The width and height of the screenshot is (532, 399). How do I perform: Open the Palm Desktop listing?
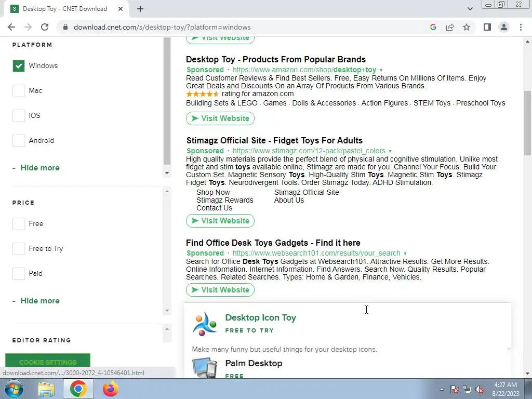[254, 363]
